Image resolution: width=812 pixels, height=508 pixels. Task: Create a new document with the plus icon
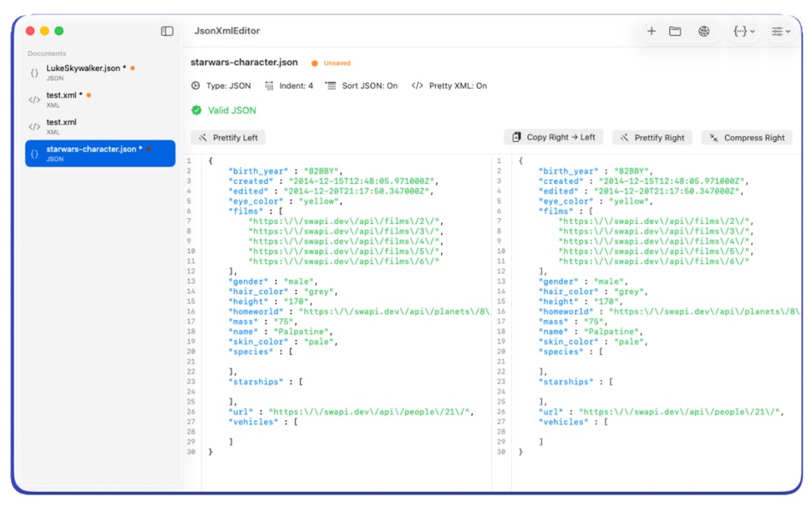coord(651,31)
